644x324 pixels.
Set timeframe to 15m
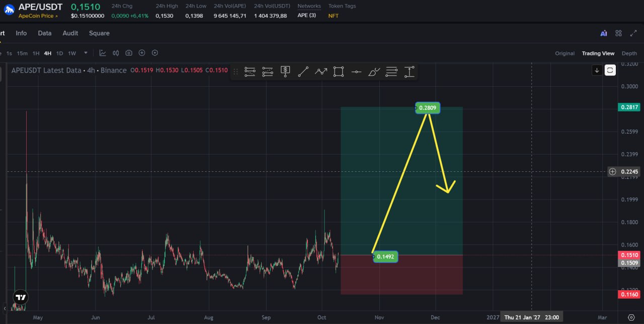pos(22,53)
